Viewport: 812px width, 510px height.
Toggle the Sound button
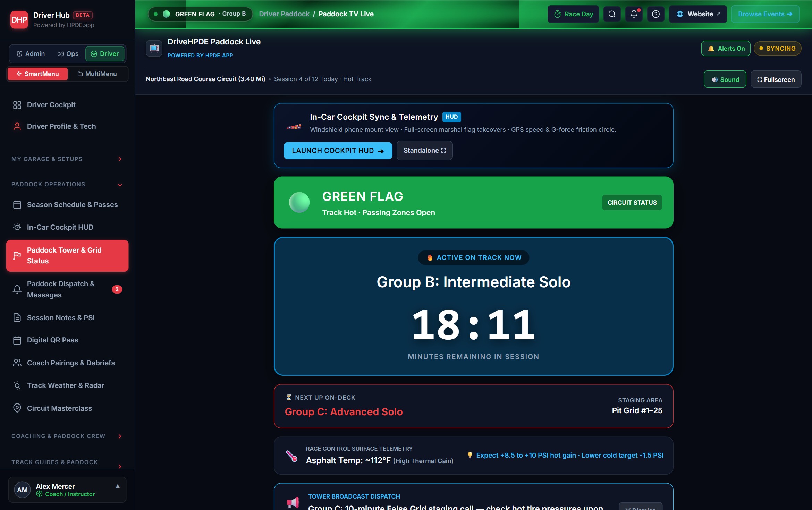(x=725, y=79)
